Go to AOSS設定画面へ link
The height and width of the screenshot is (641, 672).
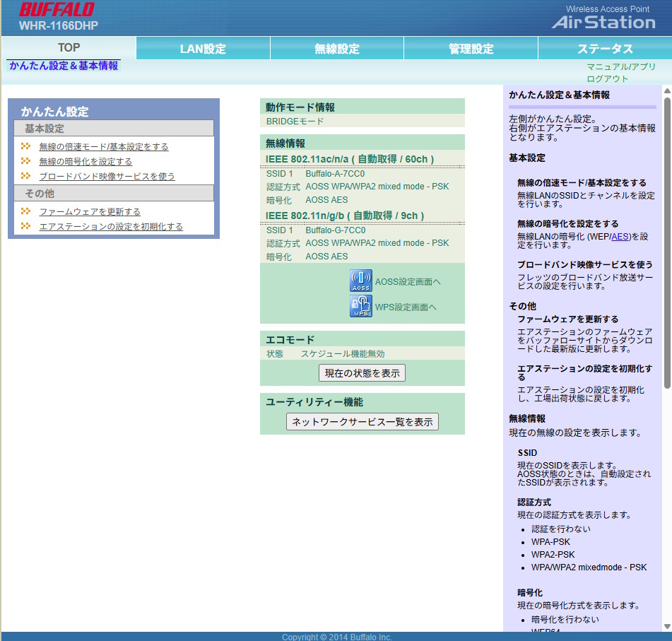click(408, 282)
